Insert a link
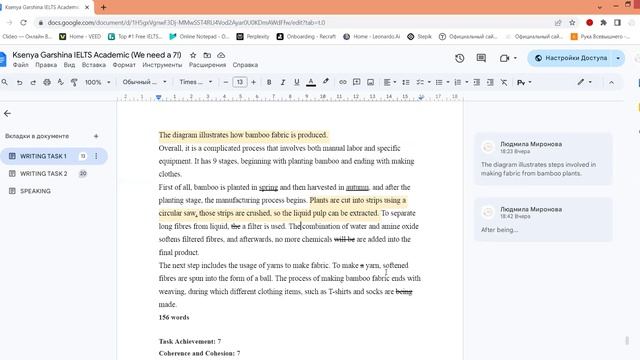This screenshot has width=640, height=360. (342, 82)
